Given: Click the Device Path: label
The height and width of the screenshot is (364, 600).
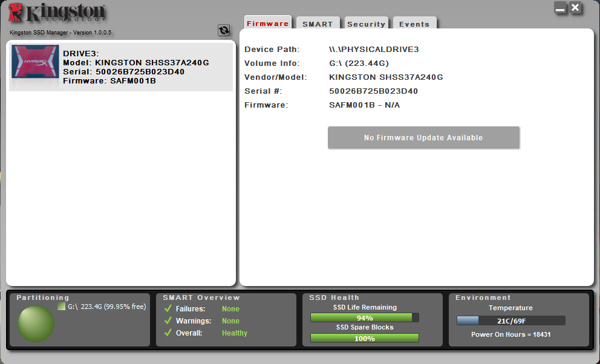Looking at the screenshot, I should click(x=272, y=50).
